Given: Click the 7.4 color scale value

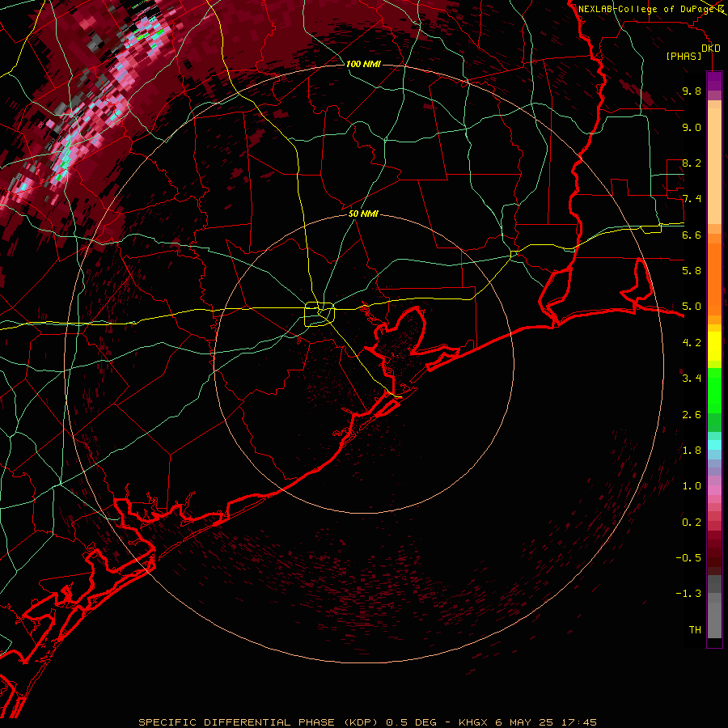Looking at the screenshot, I should point(692,199).
